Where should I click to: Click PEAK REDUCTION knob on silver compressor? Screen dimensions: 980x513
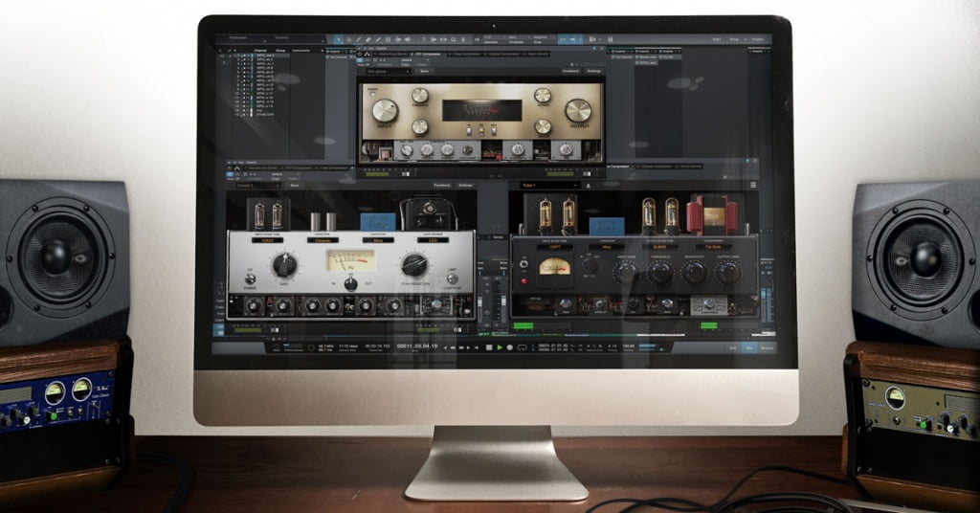pyautogui.click(x=413, y=265)
